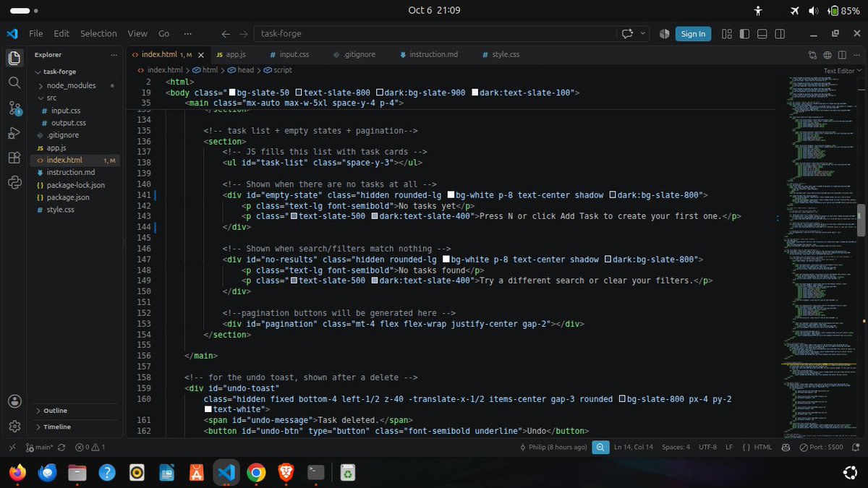
Task: Close the index.html tab
Action: (200, 54)
